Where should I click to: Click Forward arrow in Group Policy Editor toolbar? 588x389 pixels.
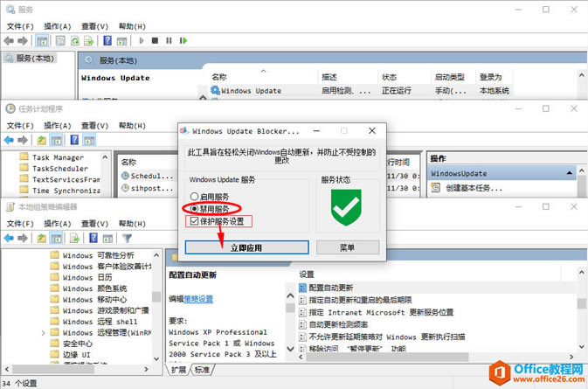(23, 238)
